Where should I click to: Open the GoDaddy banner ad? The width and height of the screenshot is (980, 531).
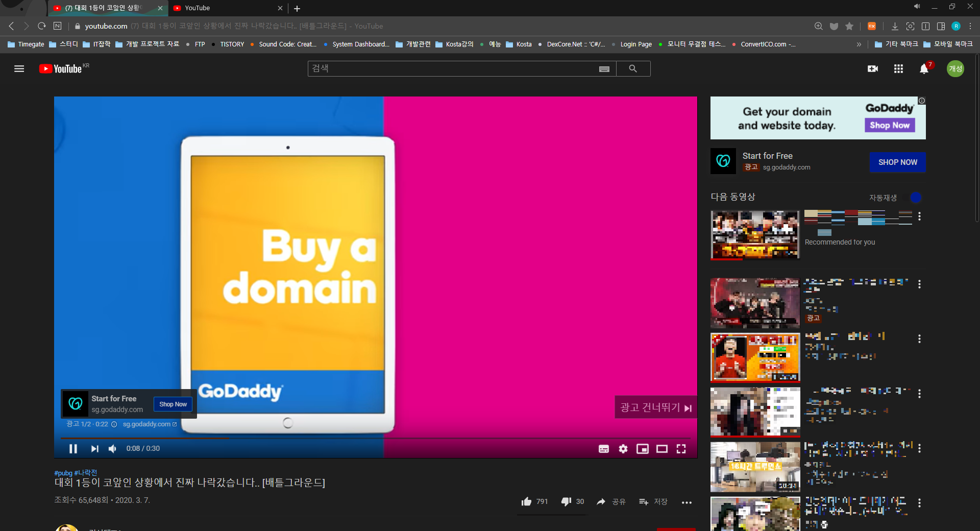click(818, 118)
